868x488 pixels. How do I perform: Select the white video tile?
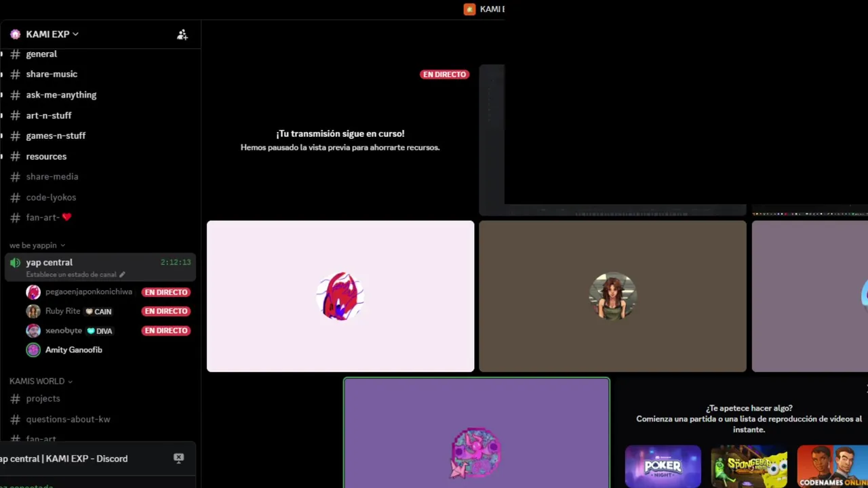coord(340,296)
